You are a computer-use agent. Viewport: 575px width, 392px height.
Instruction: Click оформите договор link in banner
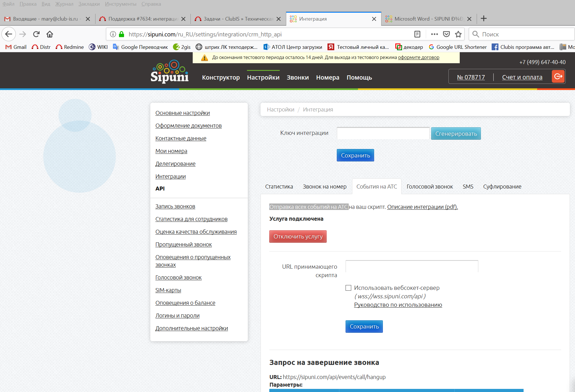pos(419,57)
